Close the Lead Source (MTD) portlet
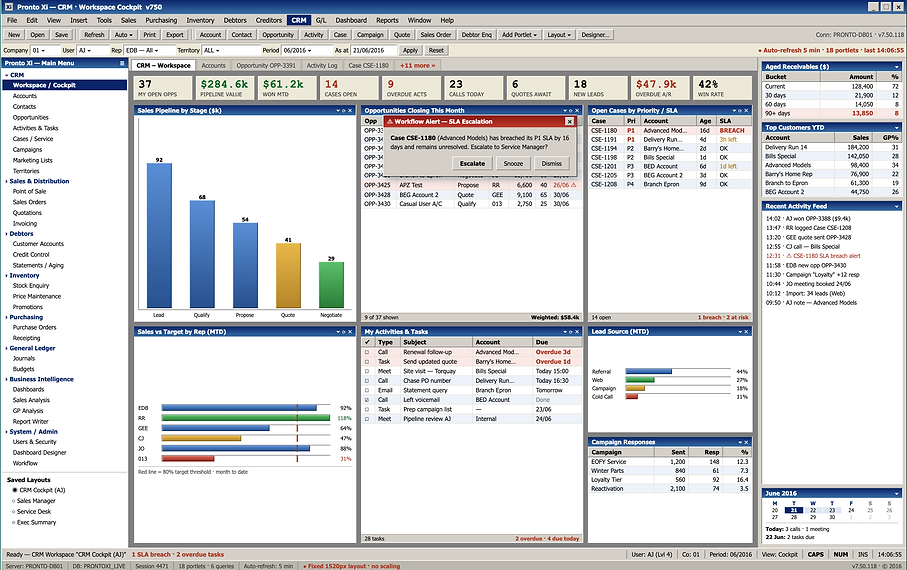The width and height of the screenshot is (907, 570). click(746, 332)
